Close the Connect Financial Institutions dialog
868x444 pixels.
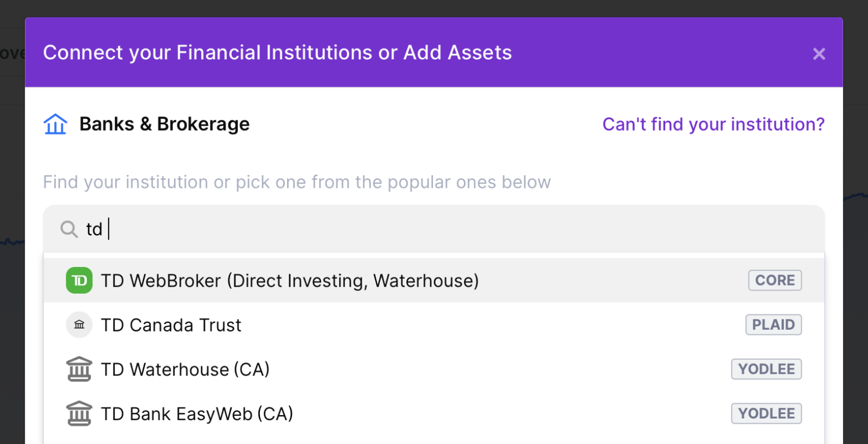(819, 54)
